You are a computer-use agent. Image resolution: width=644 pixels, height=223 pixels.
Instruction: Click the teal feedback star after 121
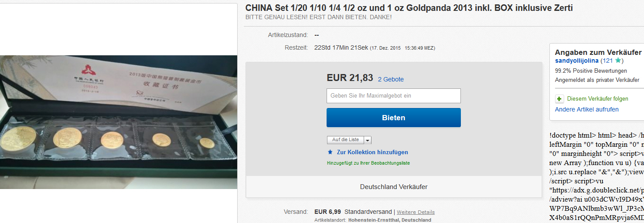617,61
